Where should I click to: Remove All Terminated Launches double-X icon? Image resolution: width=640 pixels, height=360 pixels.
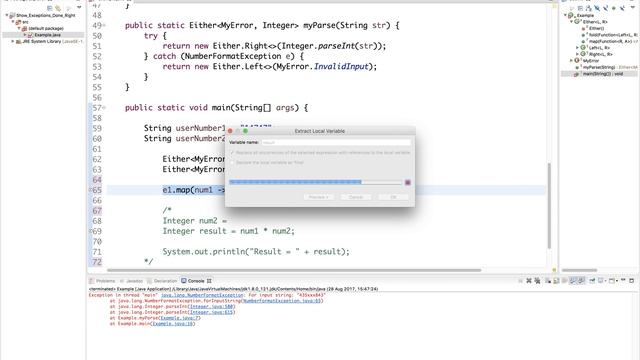[537, 281]
